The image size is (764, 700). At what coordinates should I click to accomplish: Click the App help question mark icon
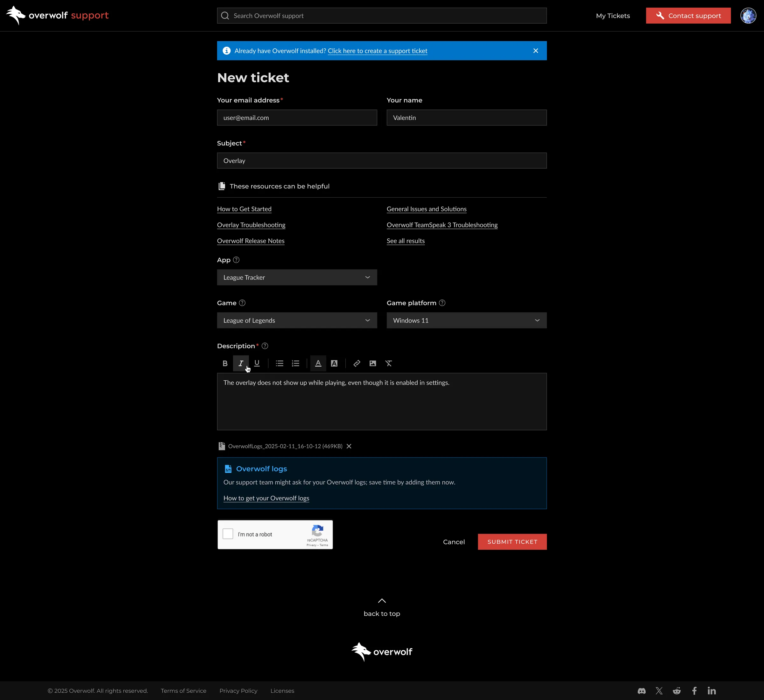pyautogui.click(x=236, y=260)
